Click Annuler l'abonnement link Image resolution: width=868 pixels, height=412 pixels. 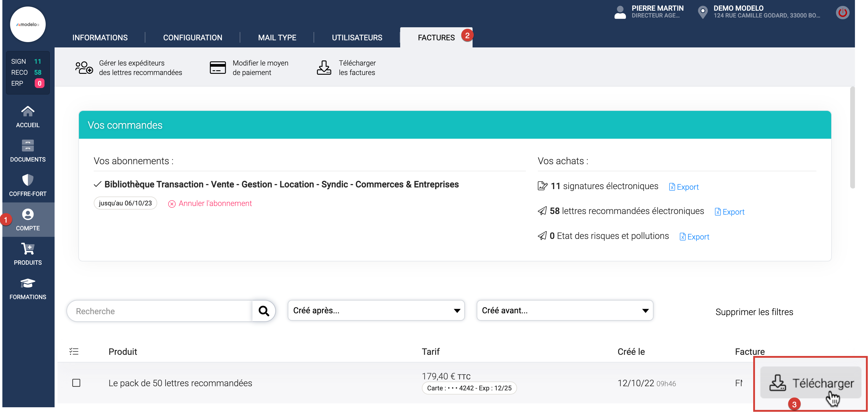point(215,203)
